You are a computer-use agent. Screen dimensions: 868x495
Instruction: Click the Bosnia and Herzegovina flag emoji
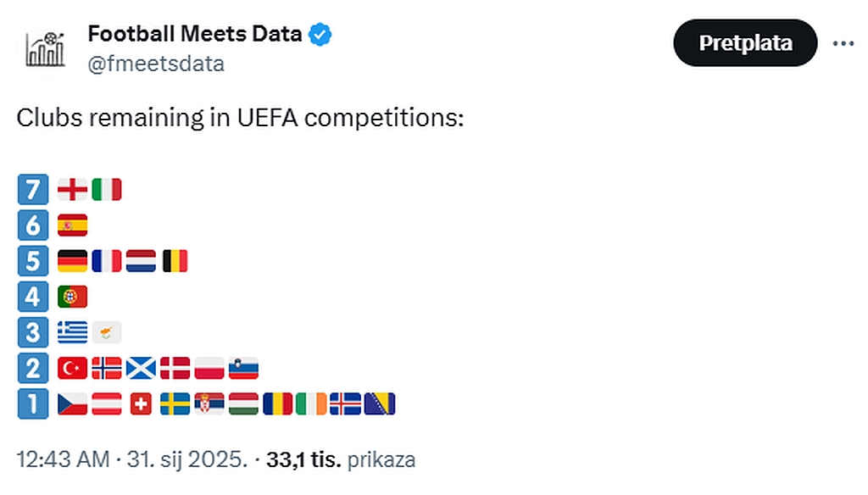click(x=380, y=404)
